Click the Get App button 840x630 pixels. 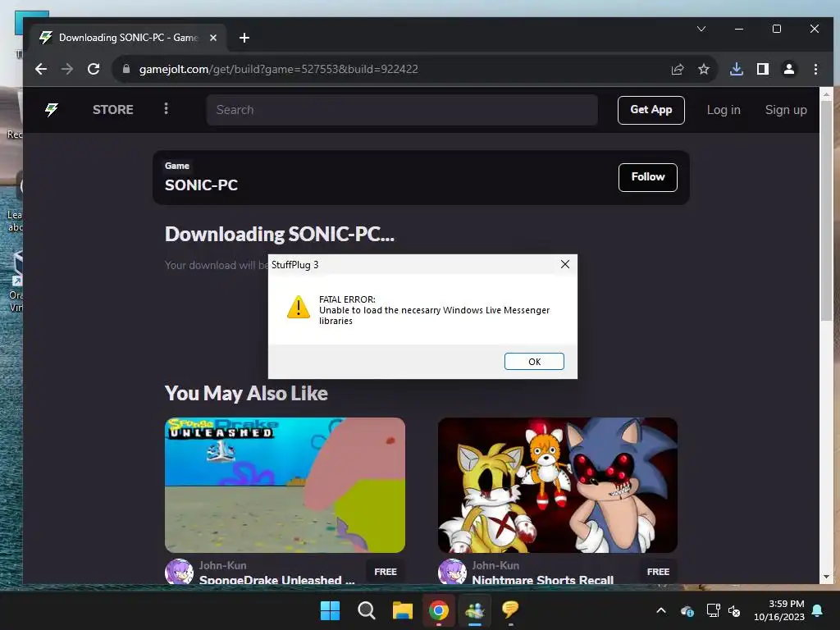pos(651,110)
